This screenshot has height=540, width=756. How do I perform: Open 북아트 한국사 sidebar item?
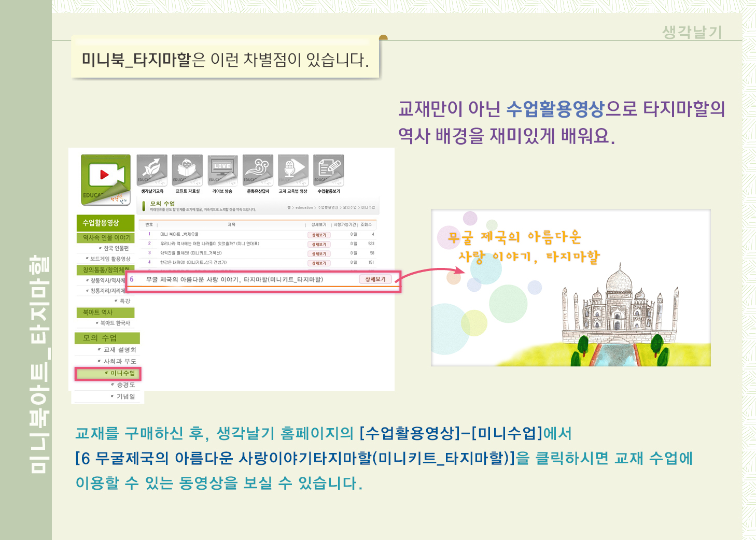(115, 323)
